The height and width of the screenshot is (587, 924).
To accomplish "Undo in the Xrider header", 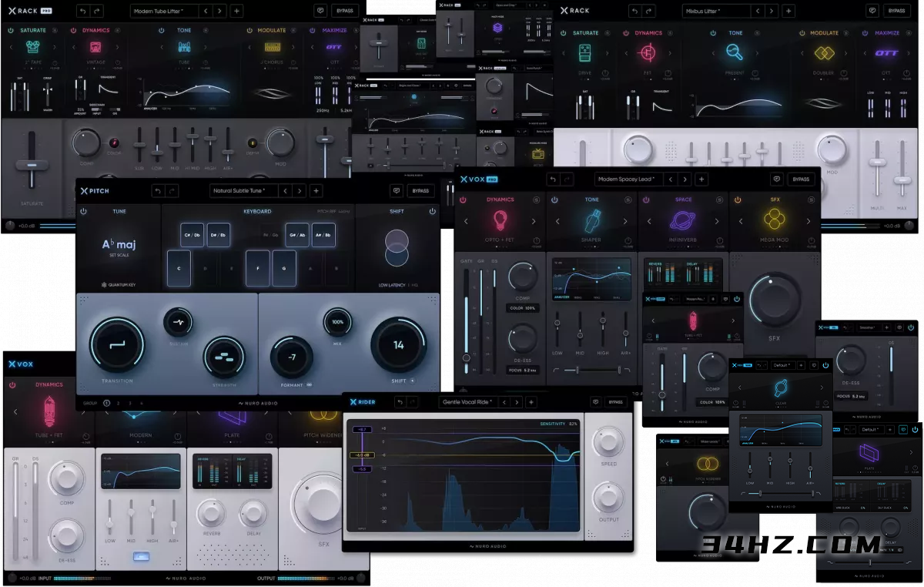I will (x=400, y=401).
